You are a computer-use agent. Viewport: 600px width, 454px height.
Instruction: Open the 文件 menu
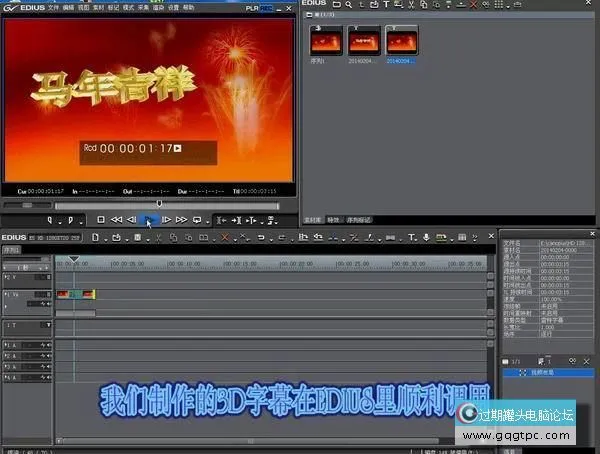54,8
